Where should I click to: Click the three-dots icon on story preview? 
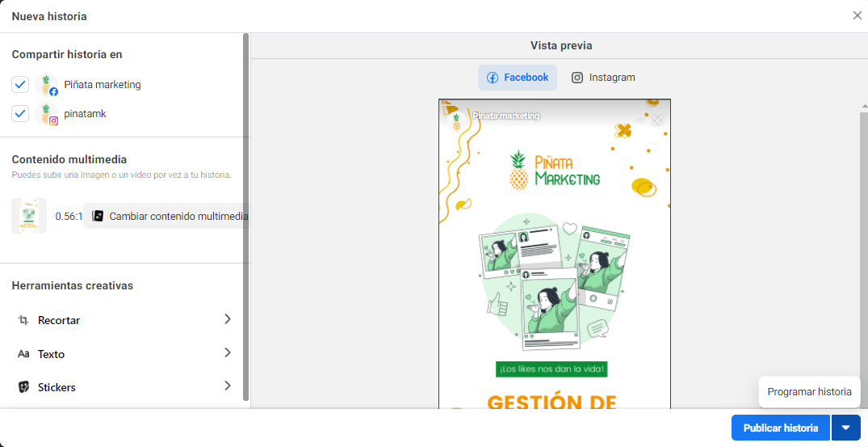click(640, 120)
